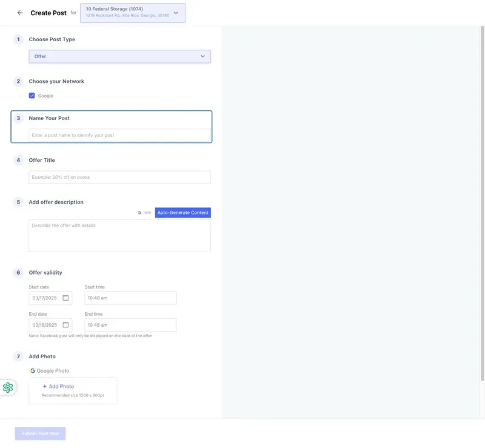The image size is (485, 448).
Task: Focus the Name Your Post input field
Action: click(119, 135)
